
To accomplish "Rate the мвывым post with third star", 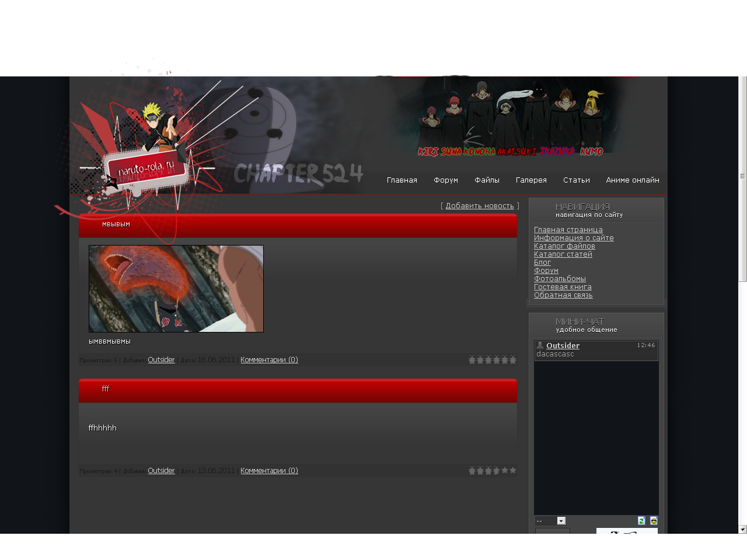I will [488, 360].
